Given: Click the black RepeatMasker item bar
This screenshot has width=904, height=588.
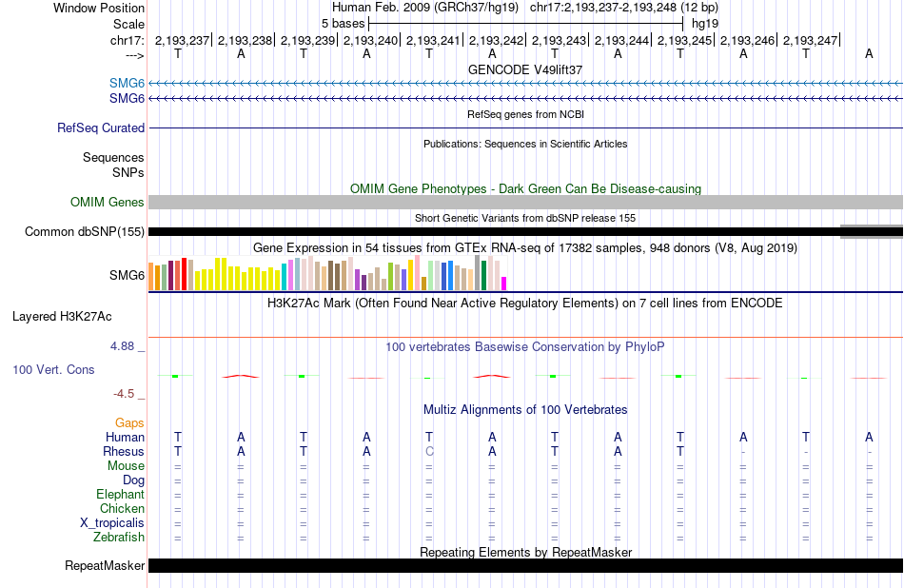Looking at the screenshot, I should click(x=525, y=565).
